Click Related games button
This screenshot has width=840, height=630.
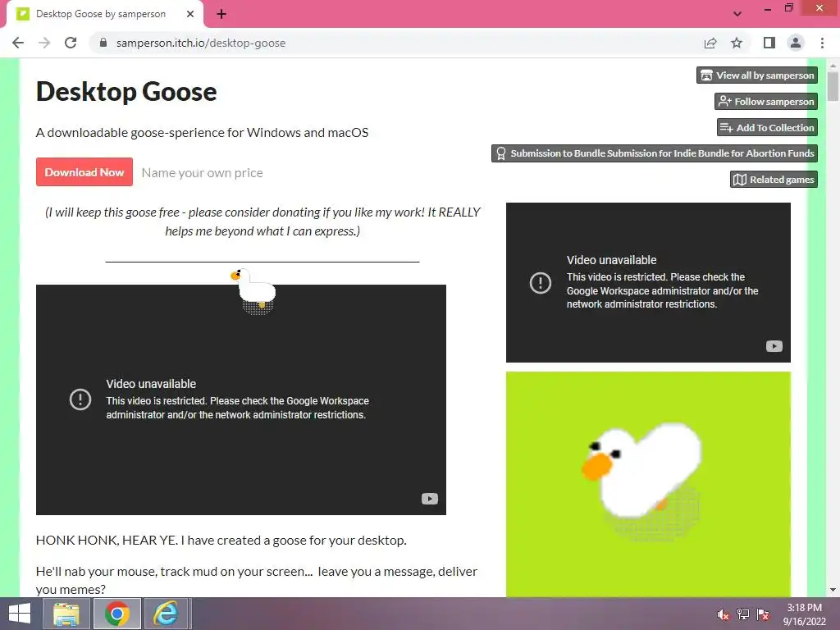tap(774, 180)
